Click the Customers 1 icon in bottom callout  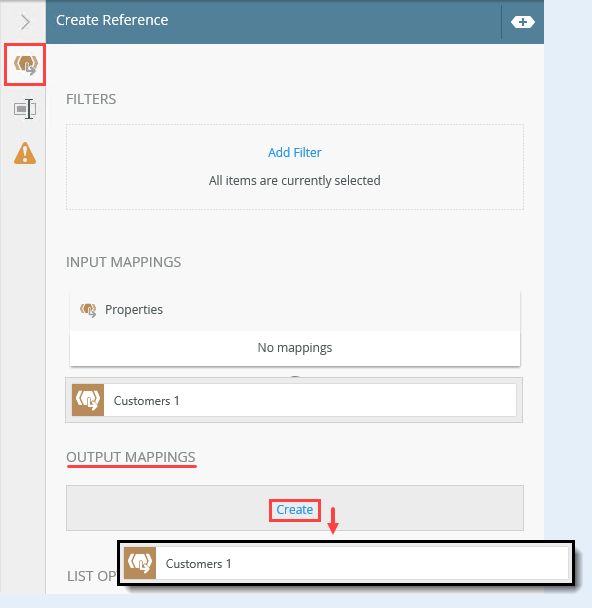140,563
